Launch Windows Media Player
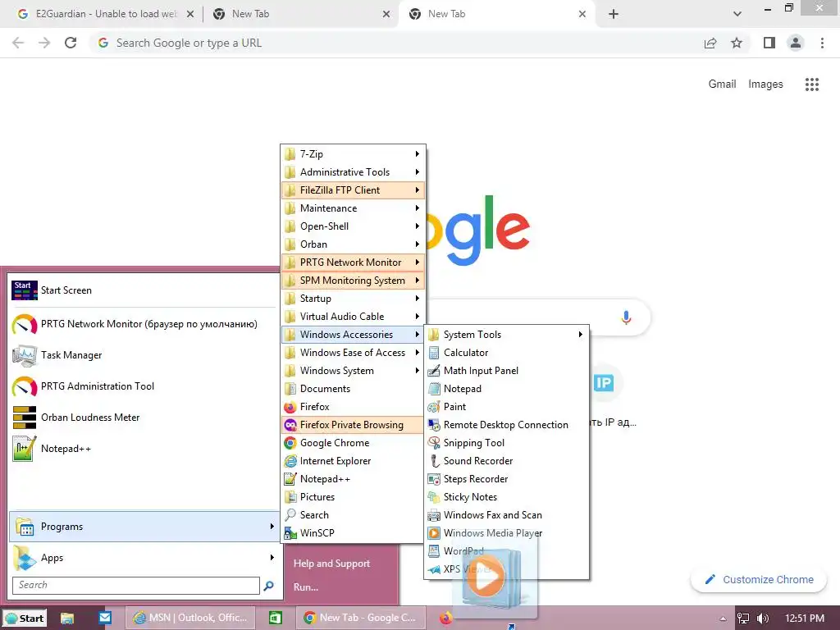Viewport: 840px width, 630px height. point(506,533)
